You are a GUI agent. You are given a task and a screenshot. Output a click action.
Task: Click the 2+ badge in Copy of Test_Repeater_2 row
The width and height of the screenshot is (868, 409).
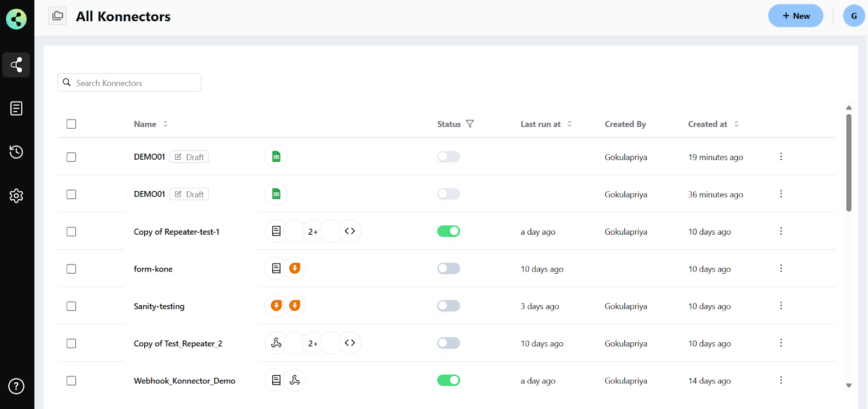pyautogui.click(x=313, y=343)
